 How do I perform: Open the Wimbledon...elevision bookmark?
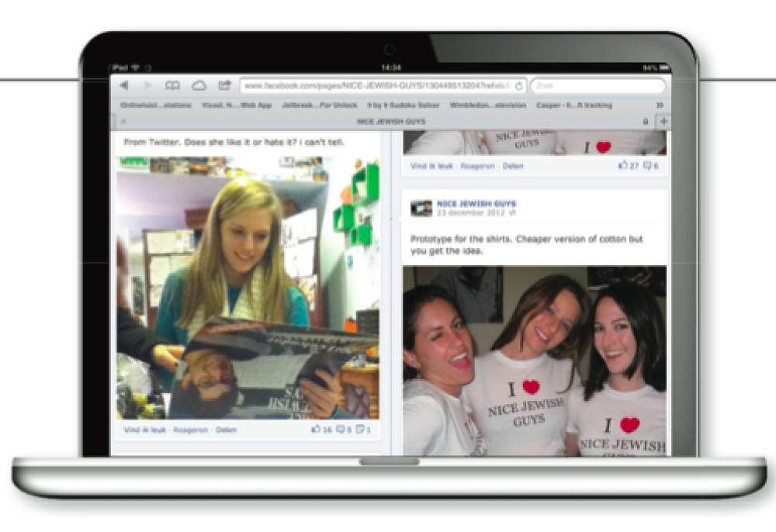[487, 105]
